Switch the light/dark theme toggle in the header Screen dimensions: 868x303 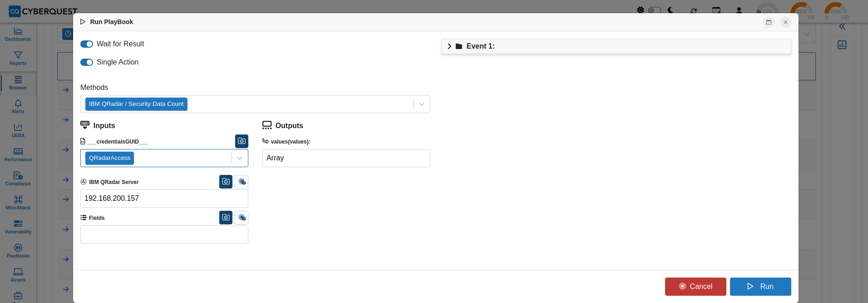(654, 10)
